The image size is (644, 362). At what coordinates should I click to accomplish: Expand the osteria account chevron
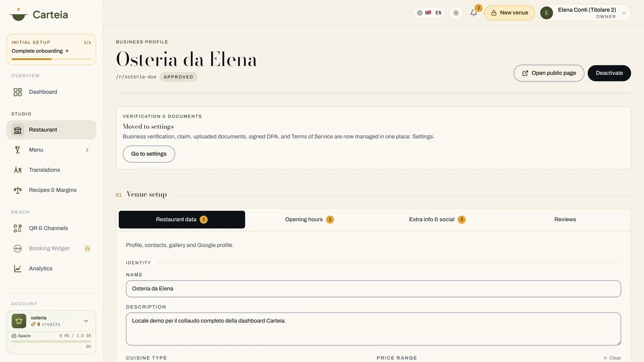point(86,321)
